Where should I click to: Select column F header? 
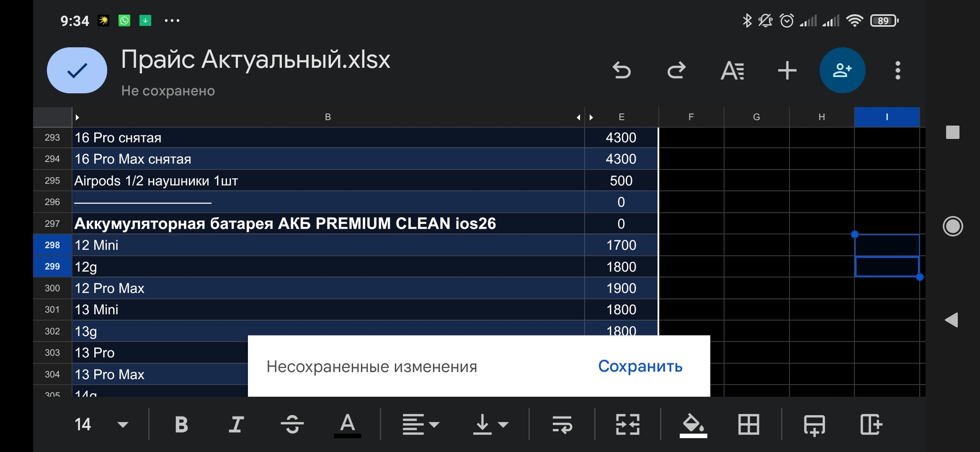(691, 117)
